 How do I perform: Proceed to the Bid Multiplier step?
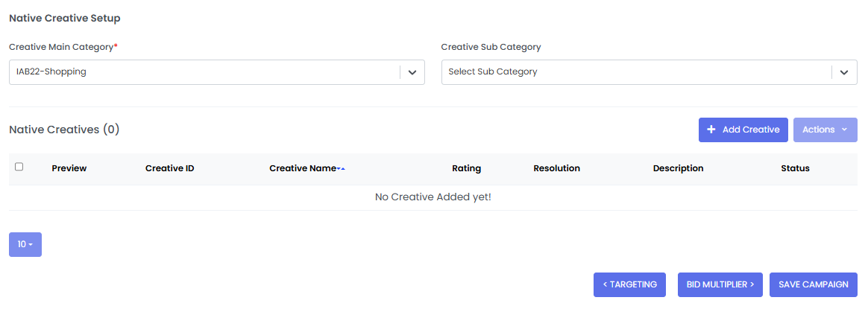(x=720, y=284)
